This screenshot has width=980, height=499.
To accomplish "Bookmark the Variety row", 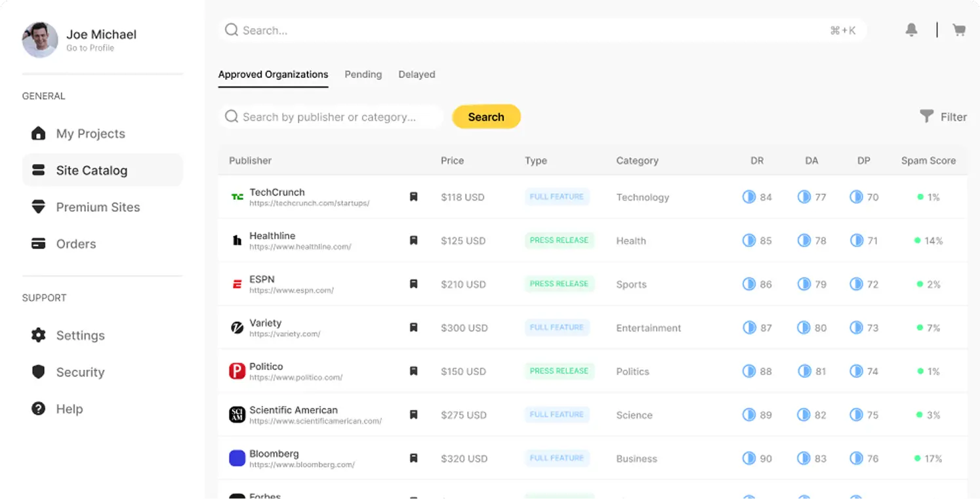I will click(413, 327).
